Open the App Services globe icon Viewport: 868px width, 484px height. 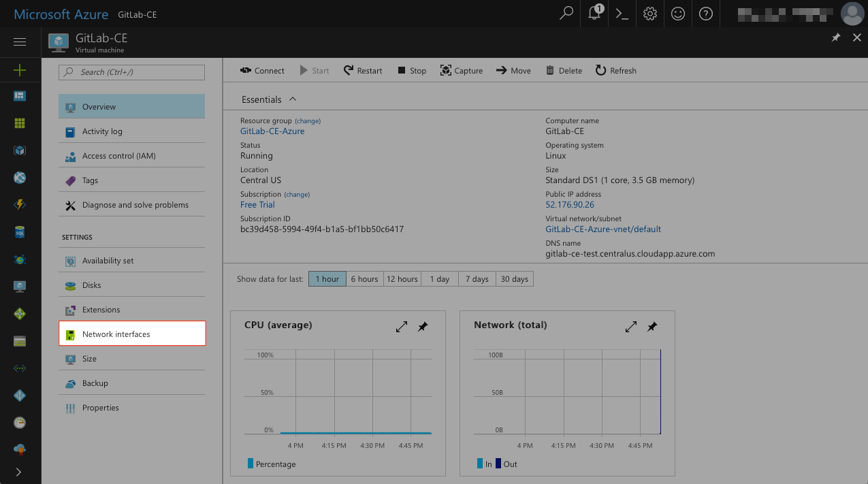coord(20,178)
